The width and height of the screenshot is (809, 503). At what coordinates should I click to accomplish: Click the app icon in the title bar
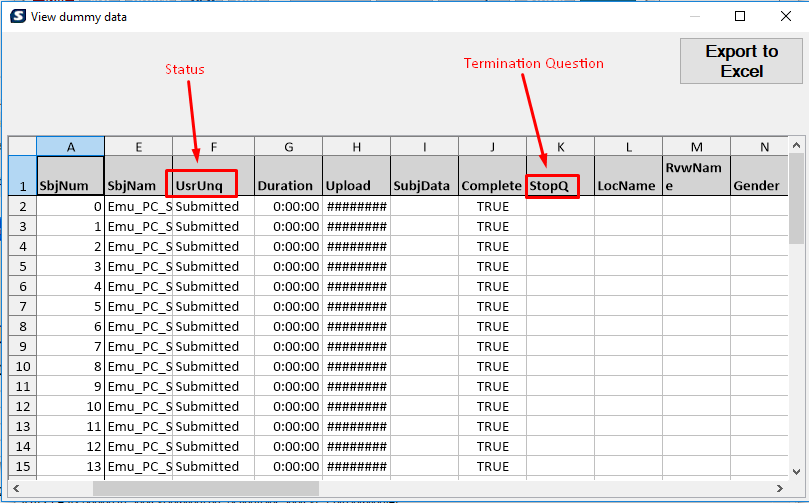pyautogui.click(x=18, y=16)
